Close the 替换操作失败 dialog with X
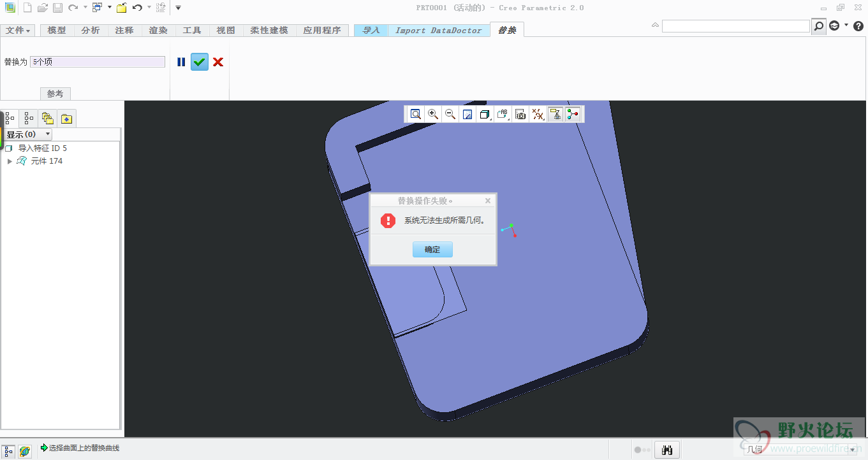 488,201
